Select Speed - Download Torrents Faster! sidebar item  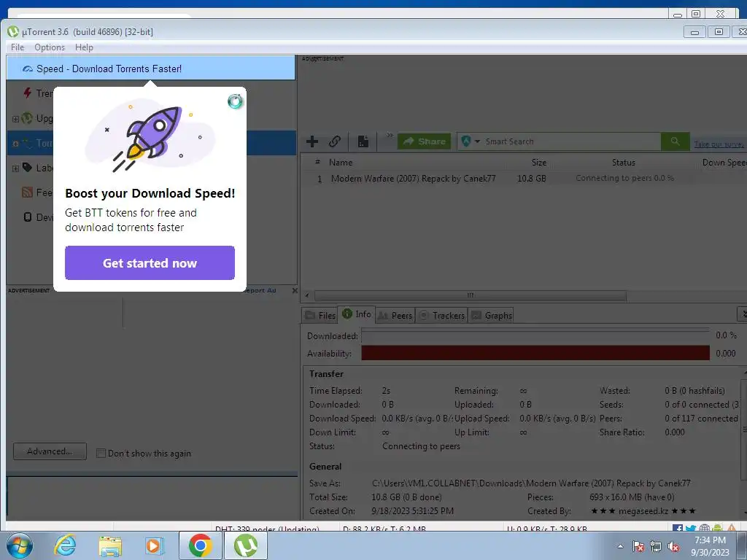point(150,68)
